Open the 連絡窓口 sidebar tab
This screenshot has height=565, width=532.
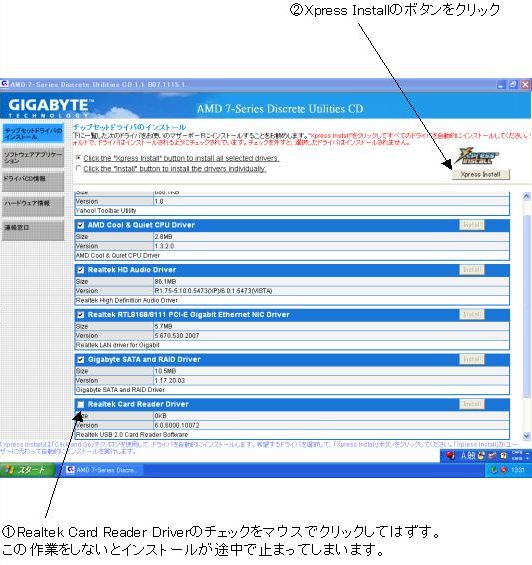(x=33, y=231)
